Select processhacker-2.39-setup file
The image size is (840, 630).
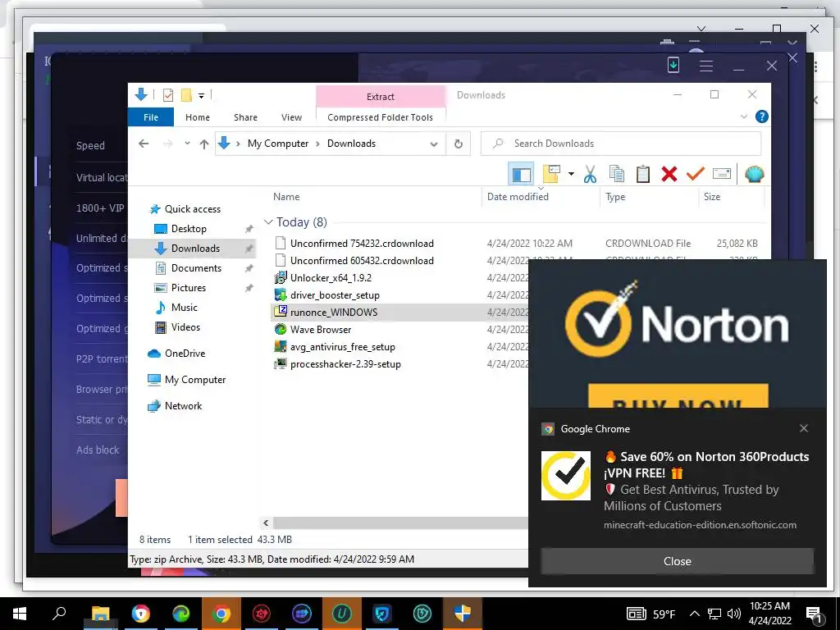click(x=345, y=363)
